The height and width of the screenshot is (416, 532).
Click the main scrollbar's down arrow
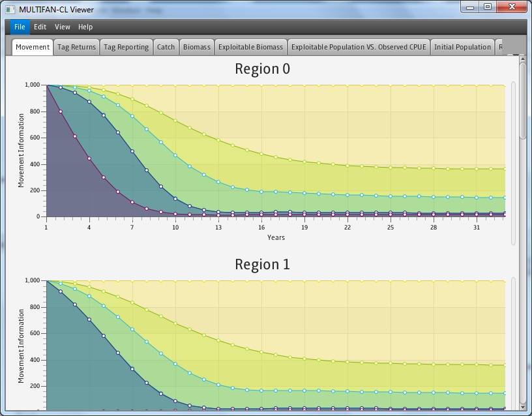(x=522, y=408)
